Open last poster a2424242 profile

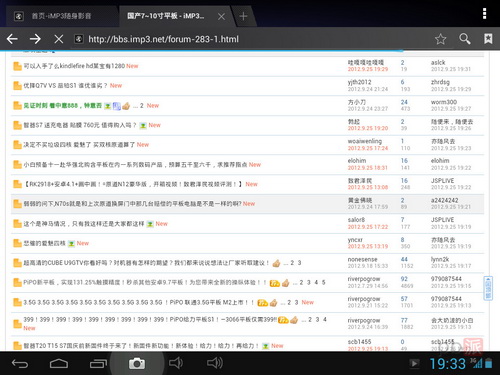pyautogui.click(x=444, y=200)
